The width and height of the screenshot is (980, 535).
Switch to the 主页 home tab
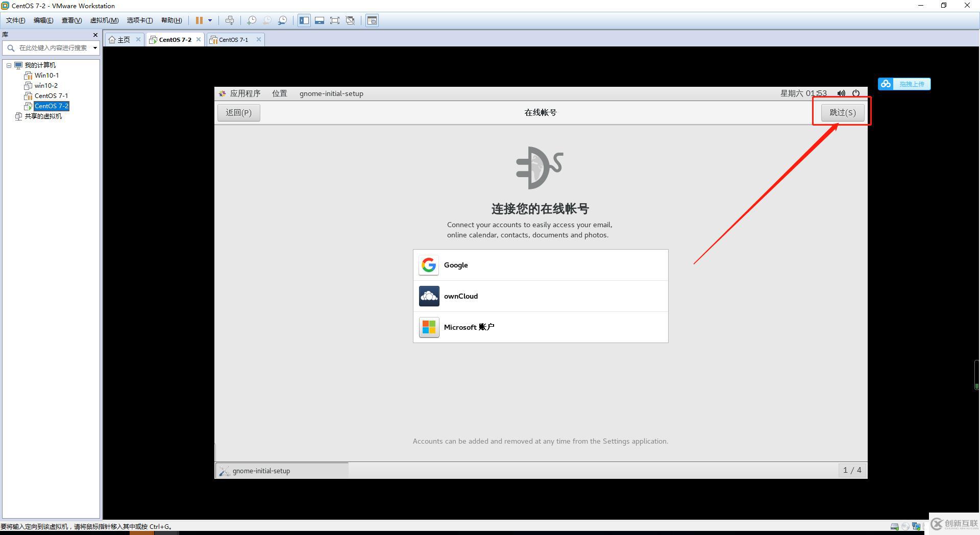pyautogui.click(x=124, y=40)
